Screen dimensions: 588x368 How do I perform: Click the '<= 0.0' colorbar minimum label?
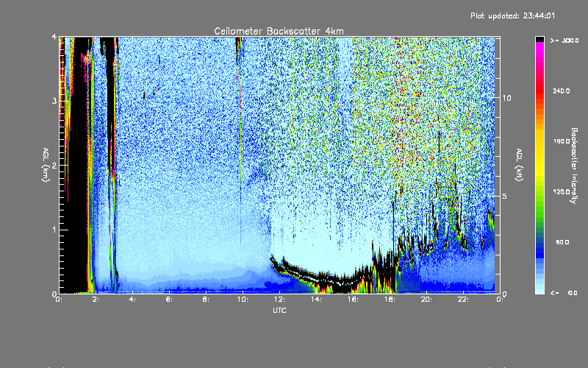pos(564,293)
